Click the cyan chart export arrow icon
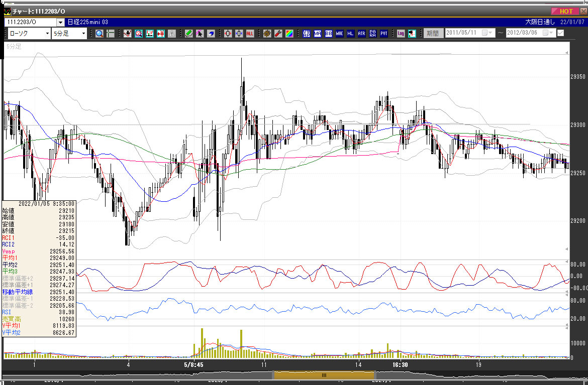588x385 pixels. click(412, 34)
